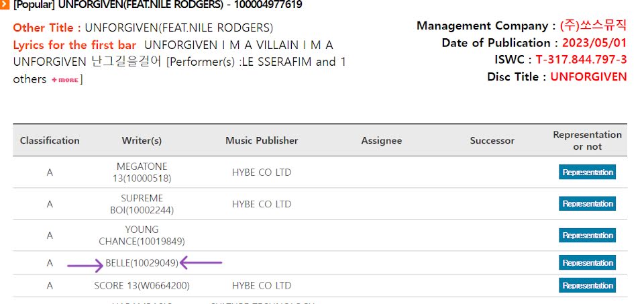This screenshot has height=304, width=644.
Task: Expand performers with the +more link
Action: click(x=65, y=80)
